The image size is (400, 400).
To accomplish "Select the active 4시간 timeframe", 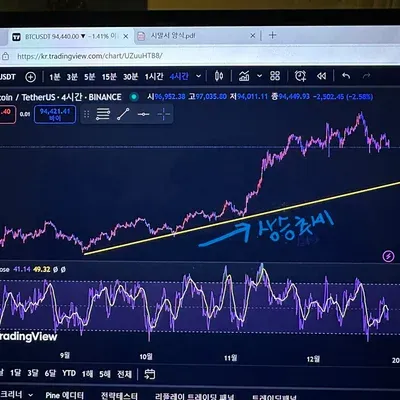I will pos(179,76).
